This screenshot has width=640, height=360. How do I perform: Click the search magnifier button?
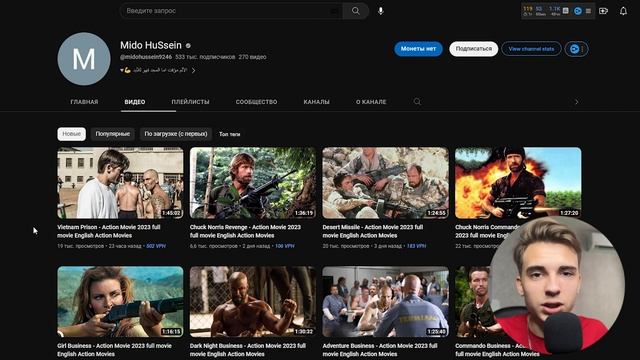(x=356, y=11)
